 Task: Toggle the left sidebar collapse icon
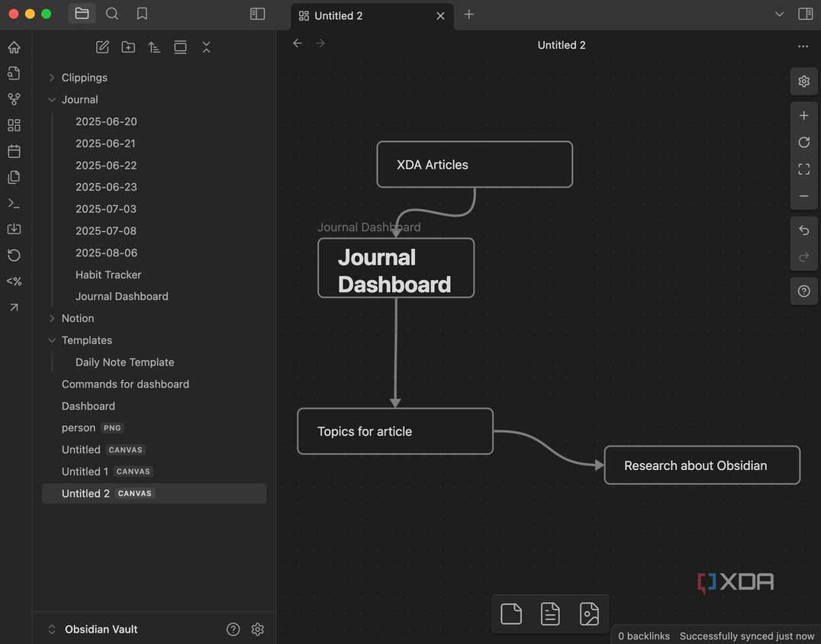pyautogui.click(x=257, y=14)
